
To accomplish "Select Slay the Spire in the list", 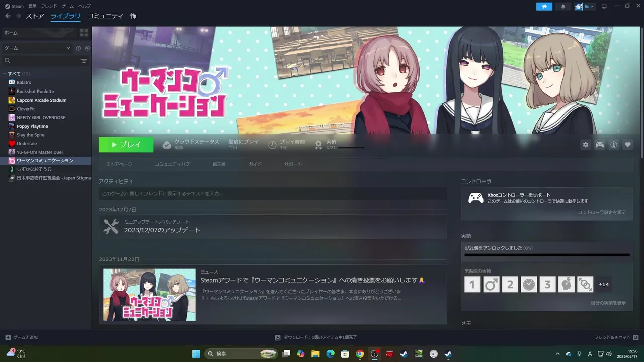I will pyautogui.click(x=30, y=135).
